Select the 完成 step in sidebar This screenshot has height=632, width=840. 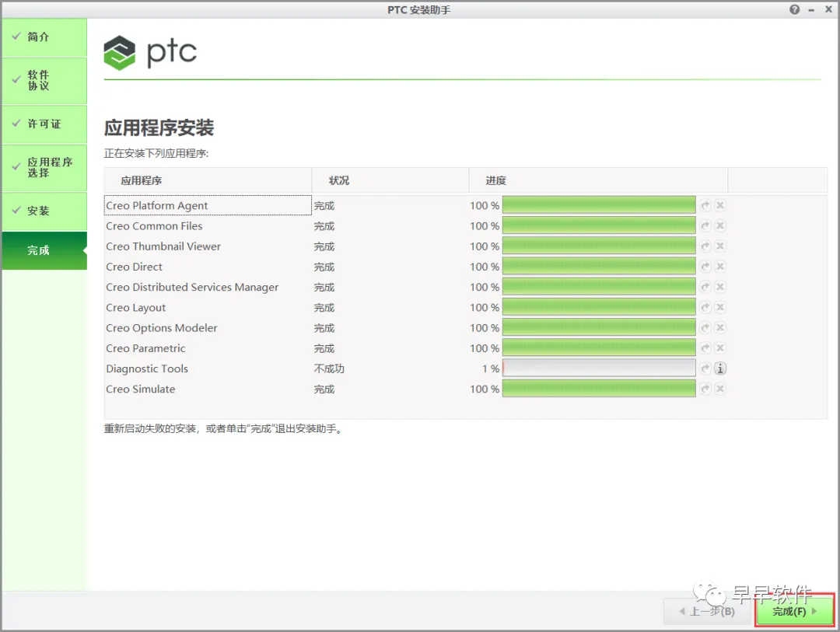click(44, 250)
